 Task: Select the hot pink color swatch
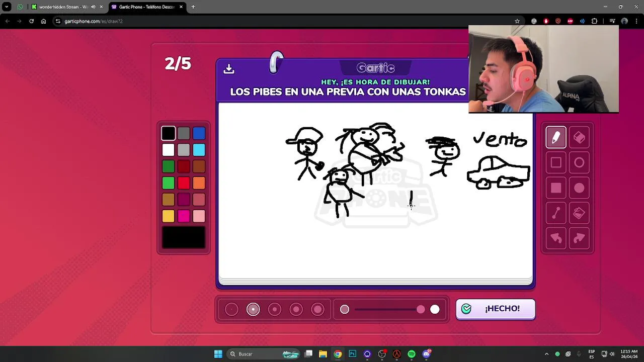184,216
